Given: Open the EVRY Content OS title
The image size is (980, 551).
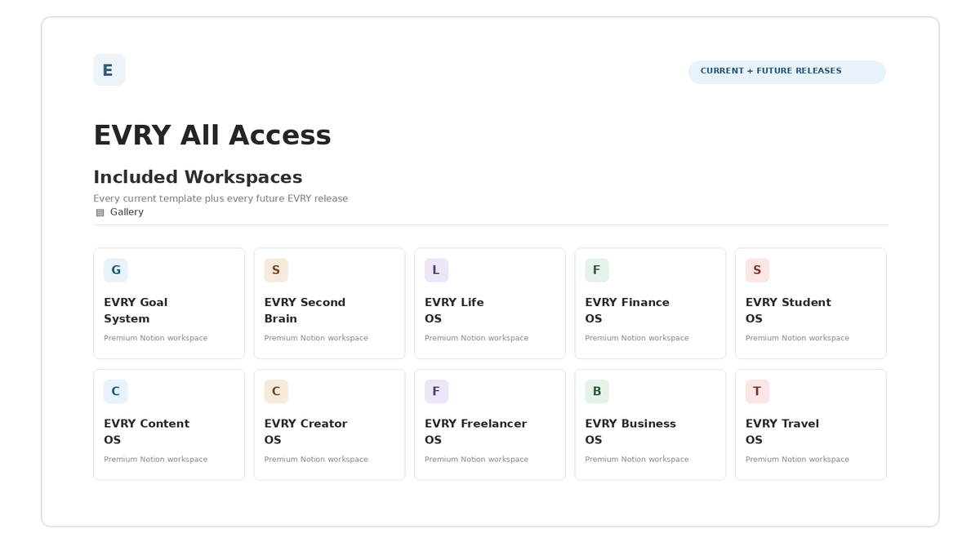Looking at the screenshot, I should (146, 432).
